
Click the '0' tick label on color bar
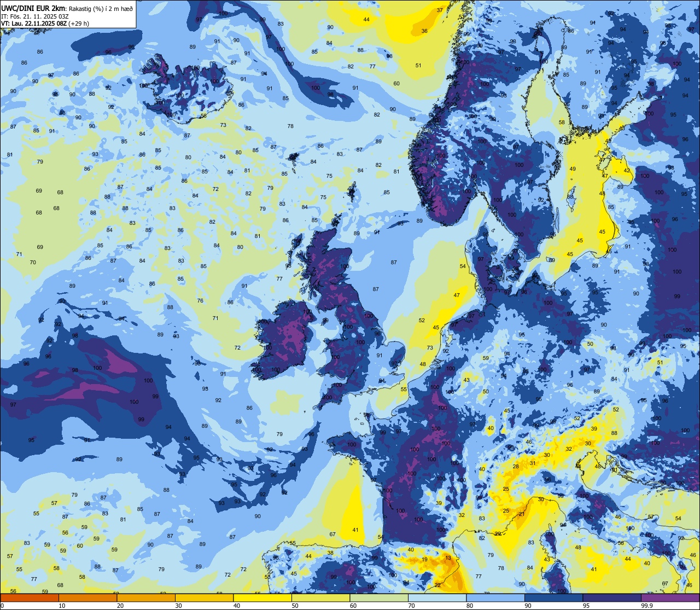tap(2, 606)
